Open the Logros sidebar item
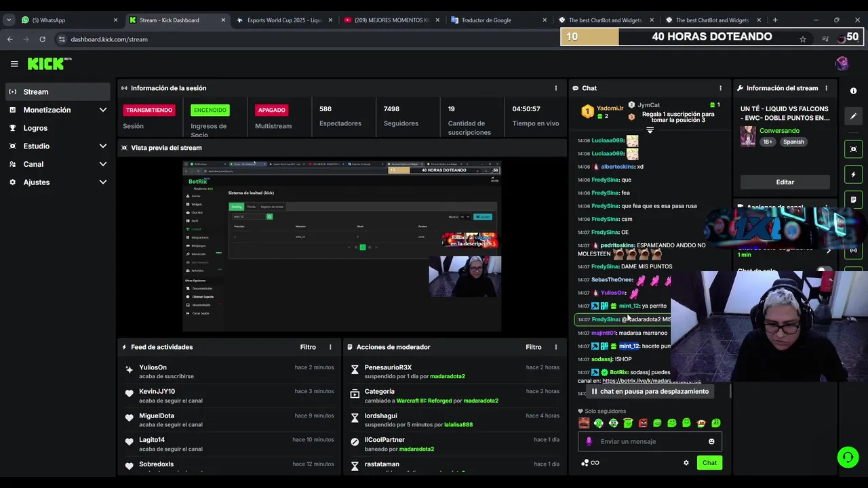 (58, 128)
